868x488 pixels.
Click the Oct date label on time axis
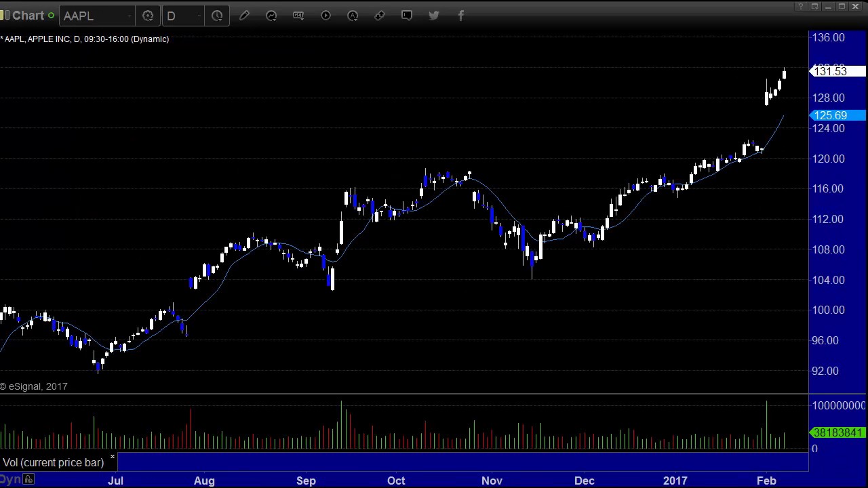[x=396, y=481]
